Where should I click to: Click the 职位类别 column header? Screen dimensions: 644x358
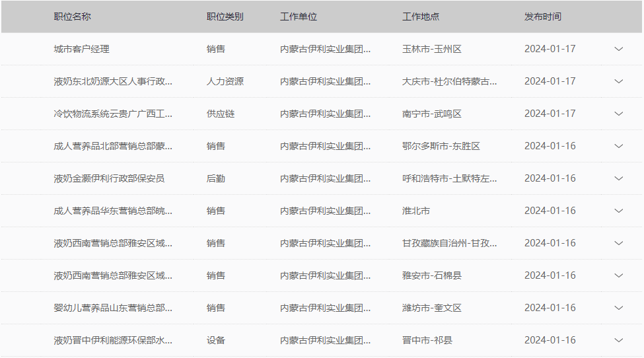click(x=225, y=17)
